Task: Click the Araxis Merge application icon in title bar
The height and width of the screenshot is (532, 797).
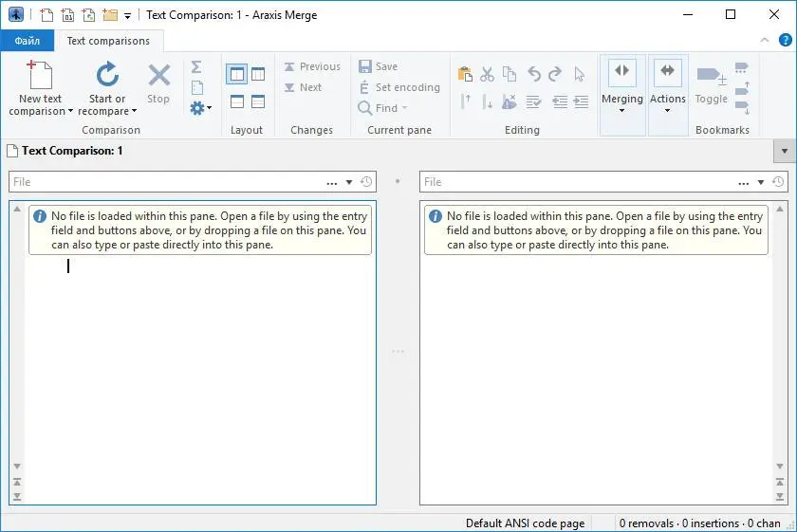Action: (16, 15)
